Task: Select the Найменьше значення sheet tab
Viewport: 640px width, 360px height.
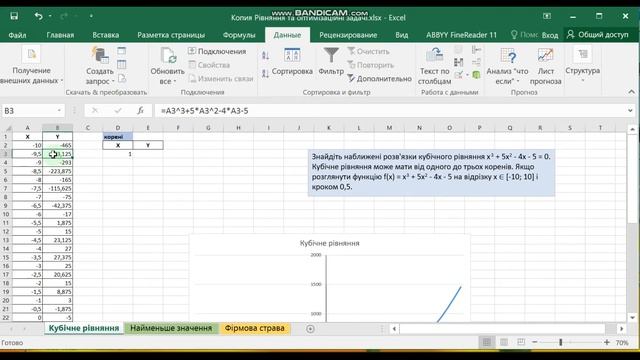Action: point(171,328)
